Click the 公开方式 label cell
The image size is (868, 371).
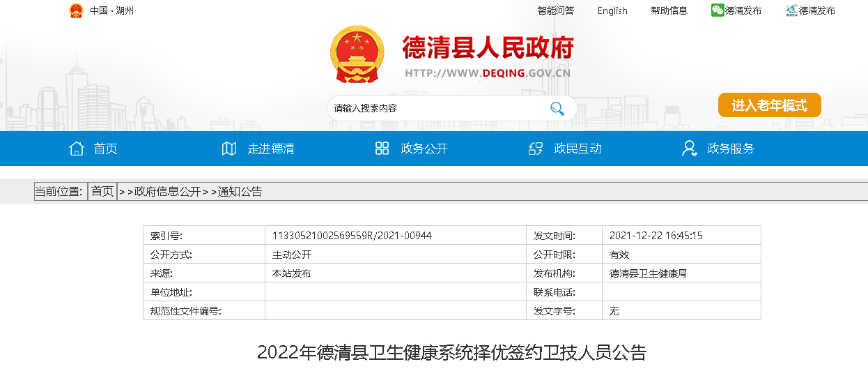204,255
